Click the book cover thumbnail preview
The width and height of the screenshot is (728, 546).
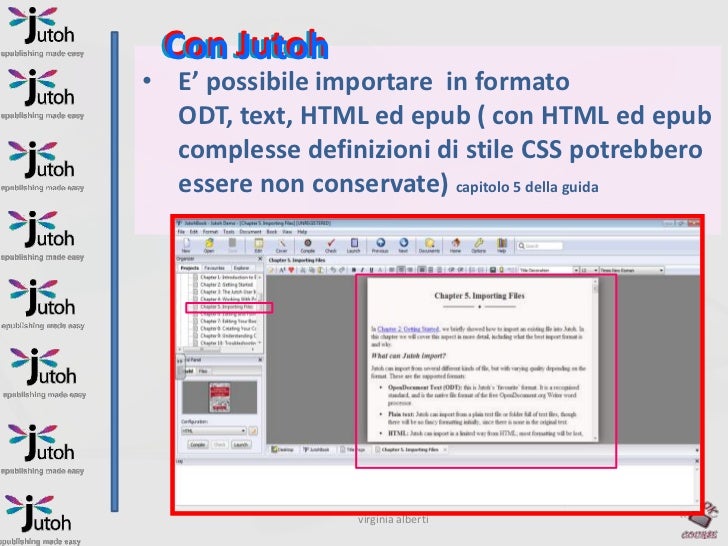[220, 397]
